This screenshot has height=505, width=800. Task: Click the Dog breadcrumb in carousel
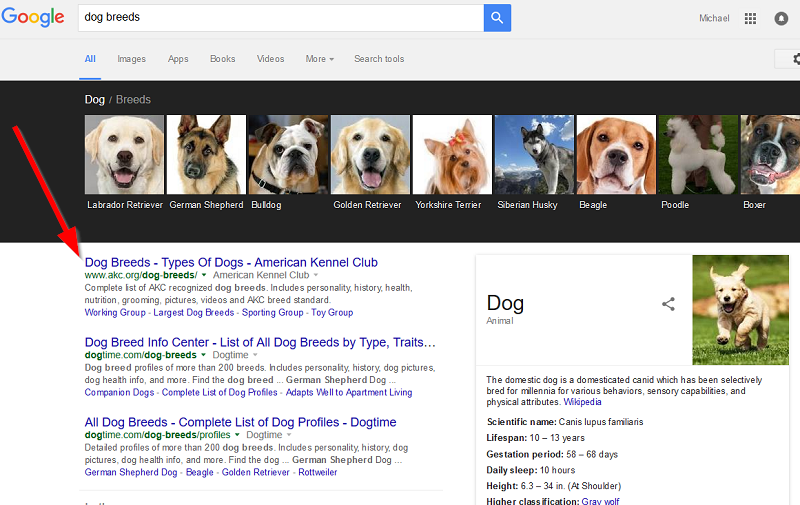click(x=94, y=99)
